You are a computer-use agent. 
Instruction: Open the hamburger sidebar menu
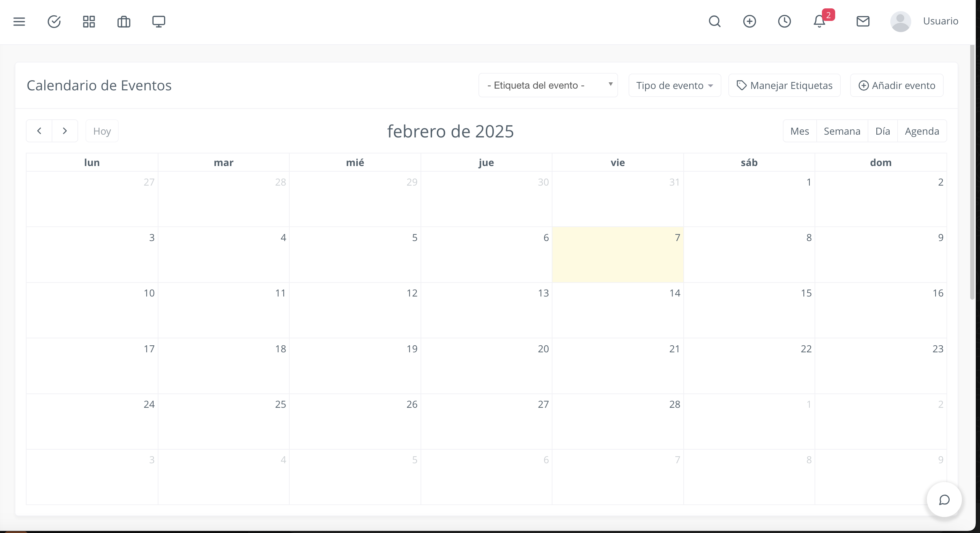click(x=19, y=21)
